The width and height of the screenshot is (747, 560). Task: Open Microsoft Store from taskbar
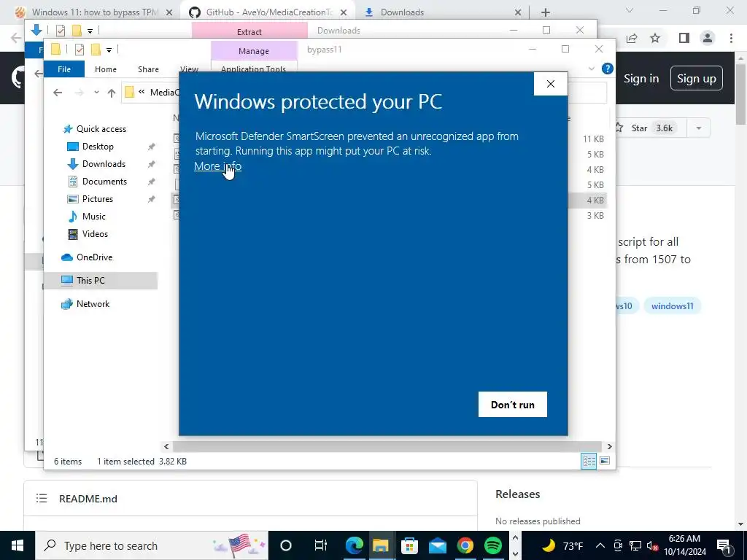[x=409, y=545]
